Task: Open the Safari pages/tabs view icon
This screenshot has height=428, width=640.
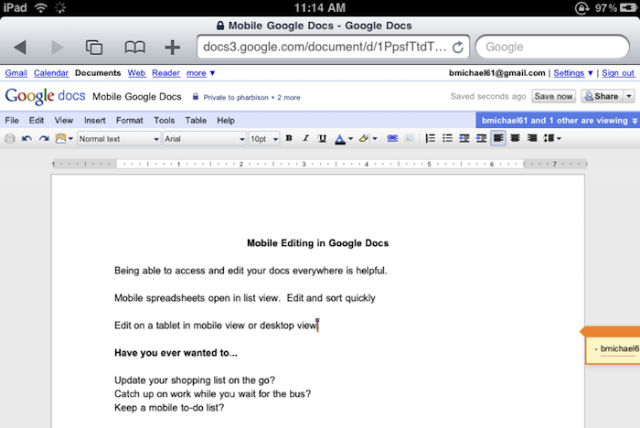Action: (94, 47)
